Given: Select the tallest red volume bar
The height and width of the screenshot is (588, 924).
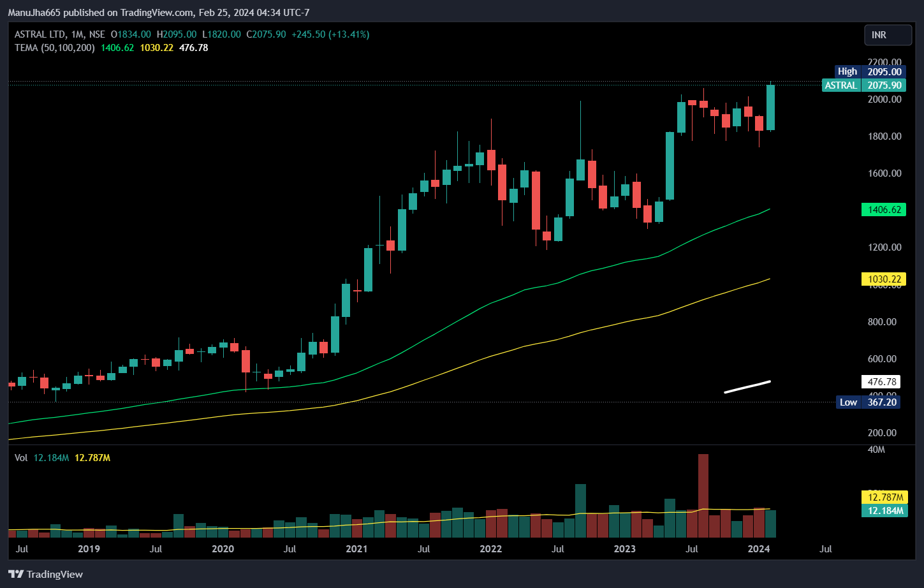Looking at the screenshot, I should (703, 496).
